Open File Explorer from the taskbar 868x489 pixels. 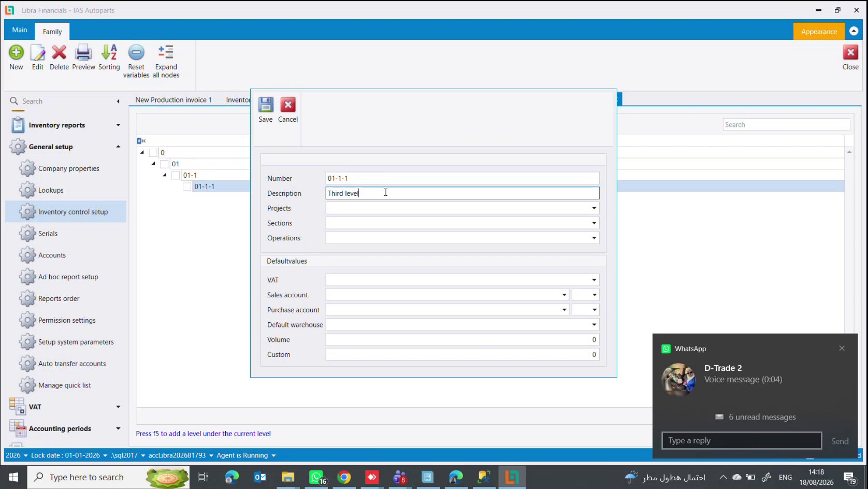(x=288, y=477)
